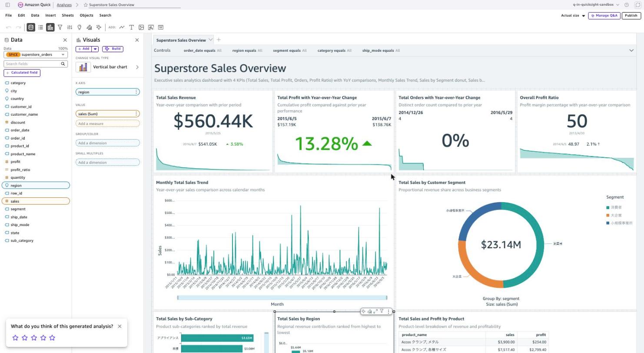Open the list-style pane icon in toolbar
The height and width of the screenshot is (353, 644).
[x=40, y=27]
